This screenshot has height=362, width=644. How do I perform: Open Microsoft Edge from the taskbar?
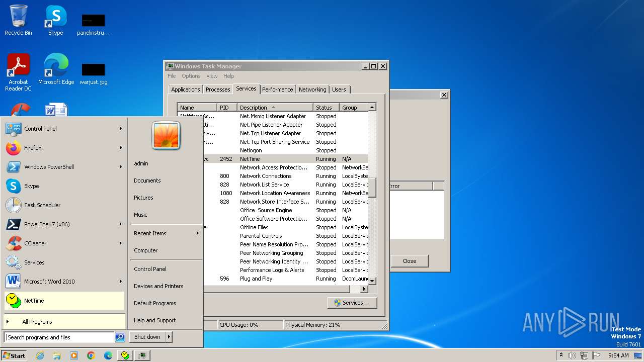[108, 355]
